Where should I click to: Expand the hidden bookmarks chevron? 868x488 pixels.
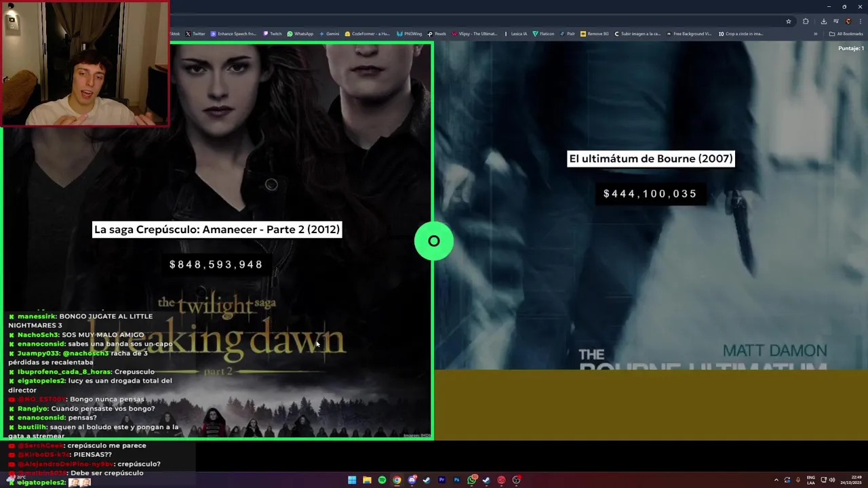point(815,34)
